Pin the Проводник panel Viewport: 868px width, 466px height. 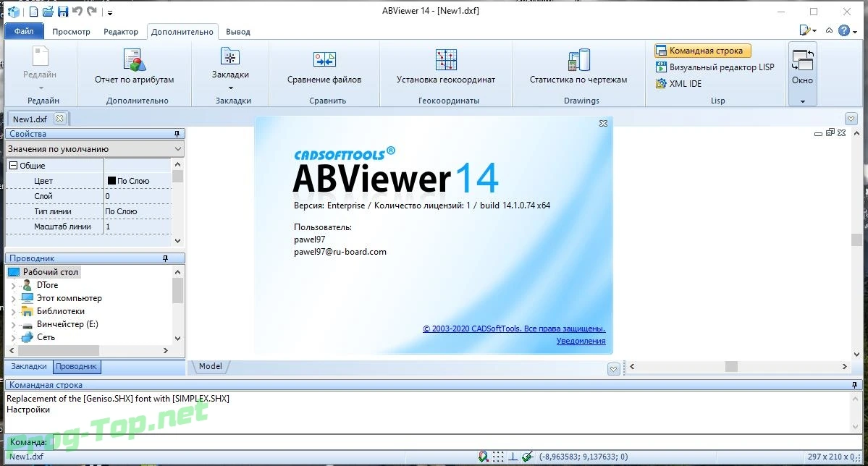pyautogui.click(x=166, y=258)
